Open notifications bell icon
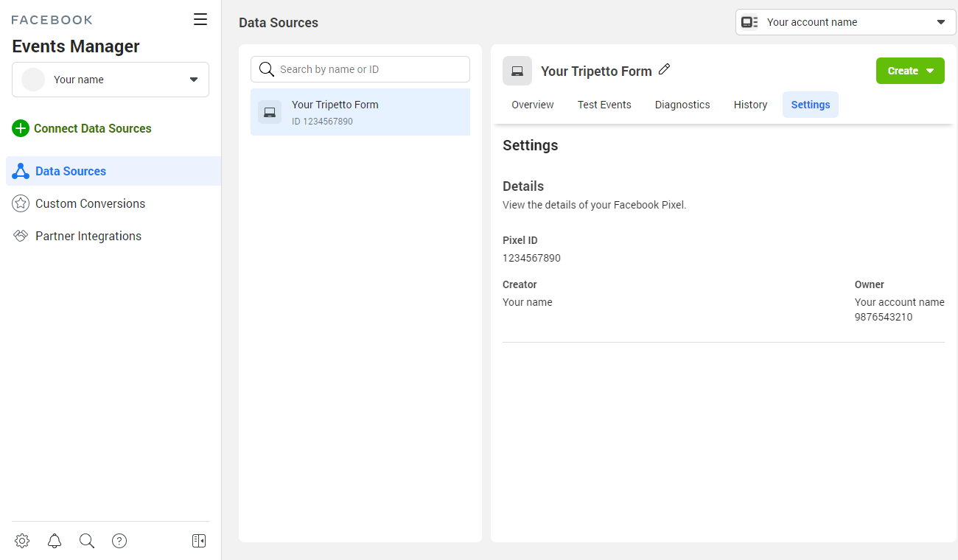958x560 pixels. [x=55, y=541]
